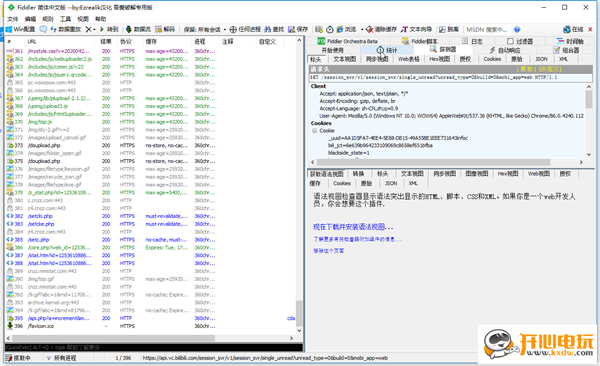
Task: Select the request Cookies inspector tab
Action: click(492, 59)
